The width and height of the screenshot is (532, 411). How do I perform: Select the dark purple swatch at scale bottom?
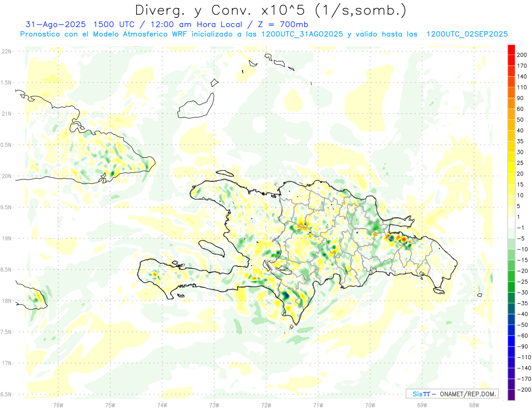click(511, 395)
